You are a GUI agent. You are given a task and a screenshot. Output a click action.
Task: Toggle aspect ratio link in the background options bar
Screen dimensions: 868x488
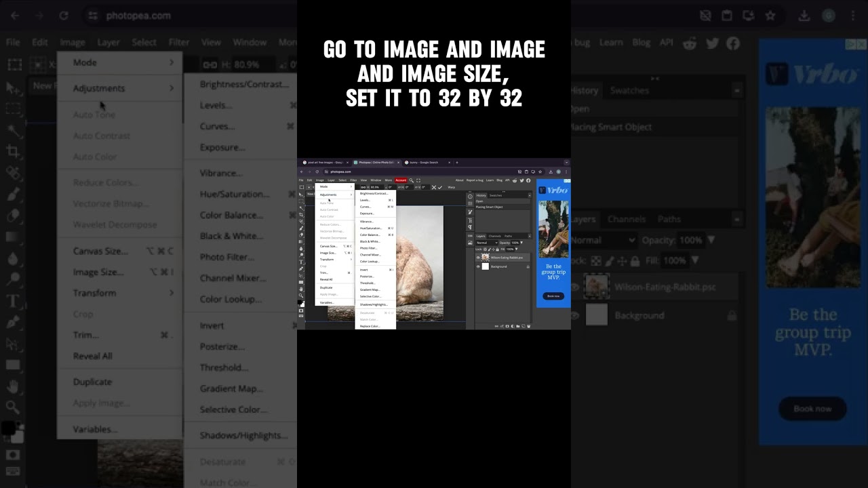210,64
